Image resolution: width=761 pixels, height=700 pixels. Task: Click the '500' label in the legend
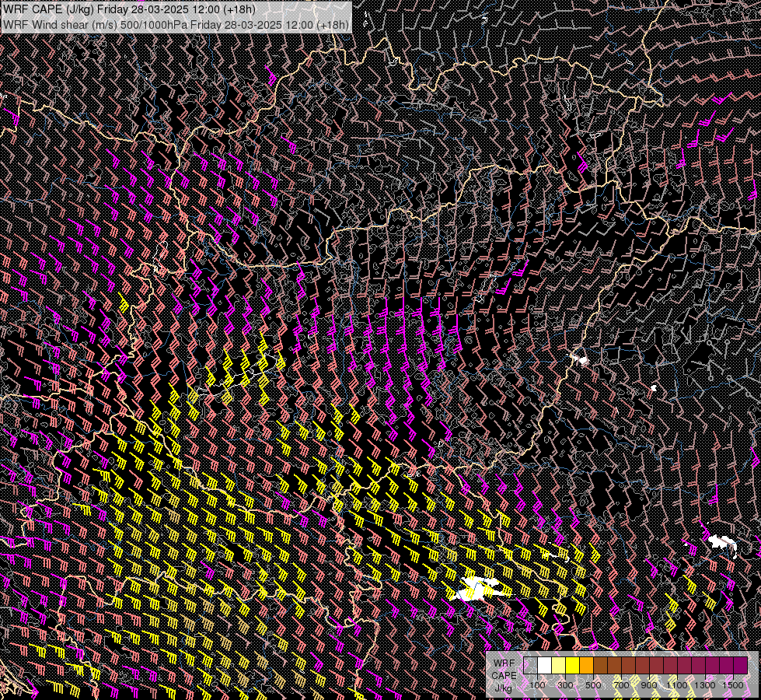point(593,685)
